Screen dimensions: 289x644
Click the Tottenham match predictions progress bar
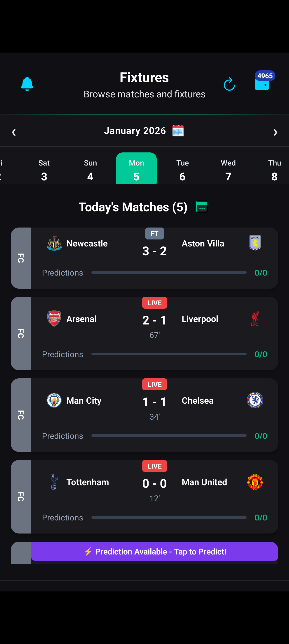(169, 517)
